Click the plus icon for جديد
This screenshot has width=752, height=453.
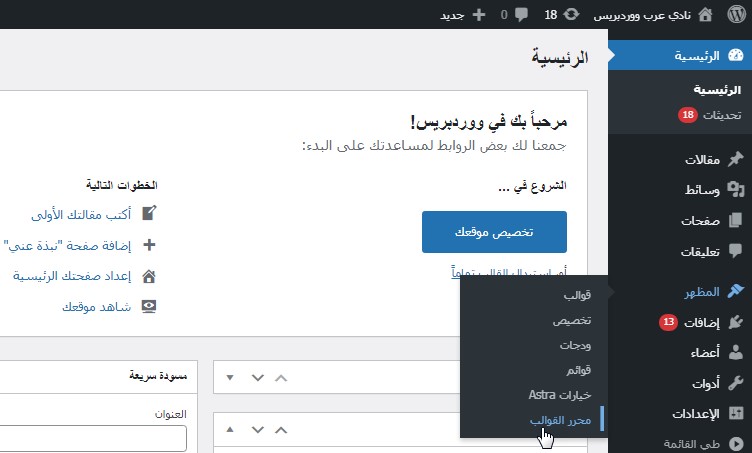point(478,15)
